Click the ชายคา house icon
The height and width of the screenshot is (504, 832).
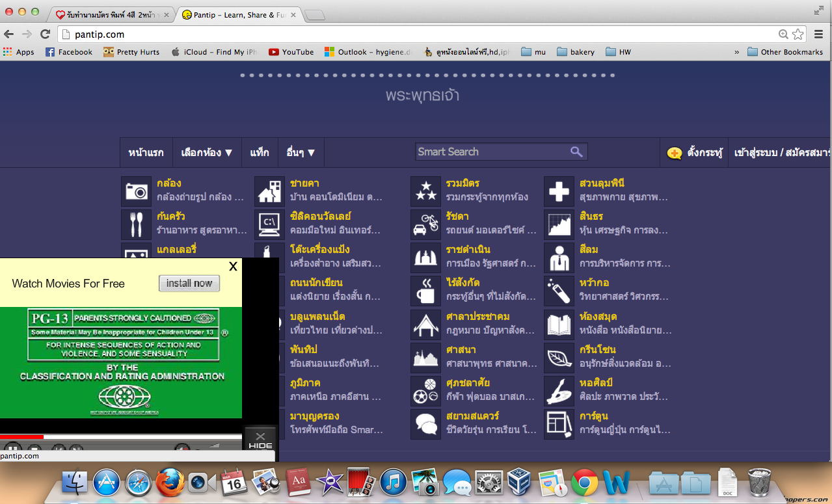tap(269, 191)
